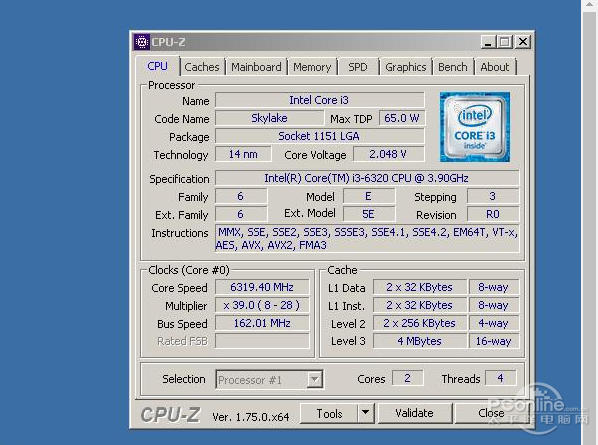The image size is (598, 445).
Task: Click the Close button at bottom
Action: [491, 413]
